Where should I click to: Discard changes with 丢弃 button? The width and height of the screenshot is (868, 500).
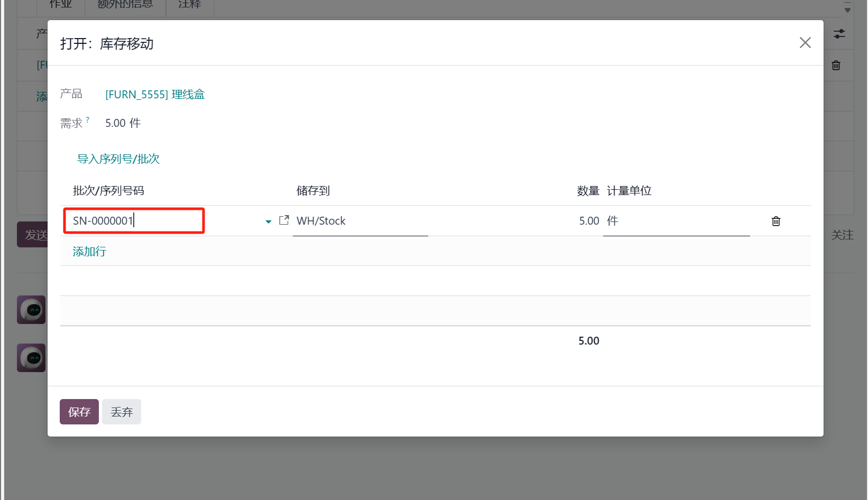point(122,412)
